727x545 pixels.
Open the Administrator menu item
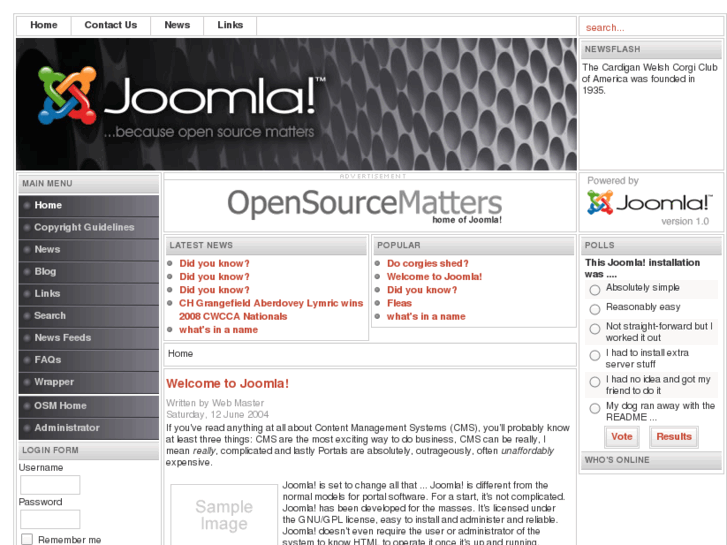tap(89, 428)
